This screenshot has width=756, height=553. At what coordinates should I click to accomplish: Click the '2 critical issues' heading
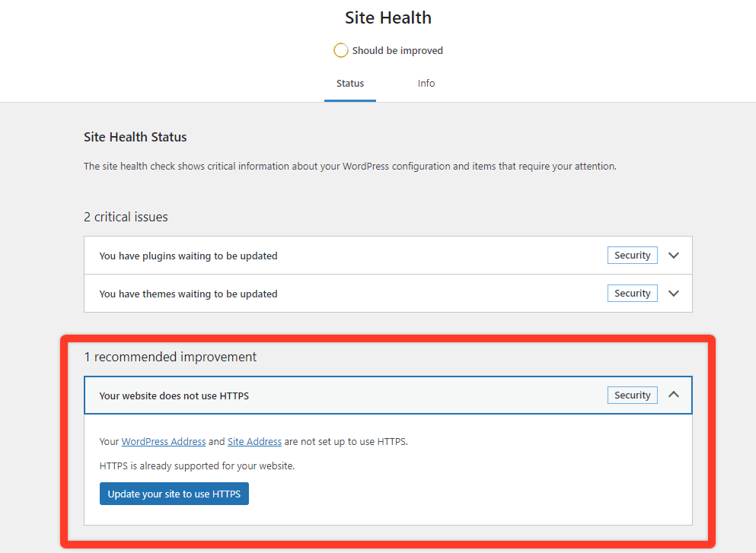126,217
